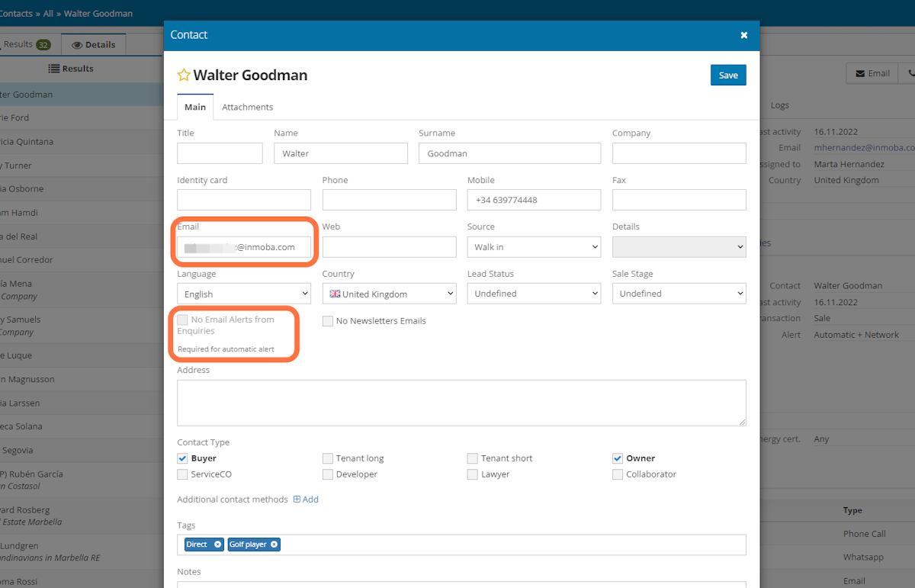The image size is (915, 588).
Task: Switch to the Attachments tab
Action: pyautogui.click(x=247, y=107)
